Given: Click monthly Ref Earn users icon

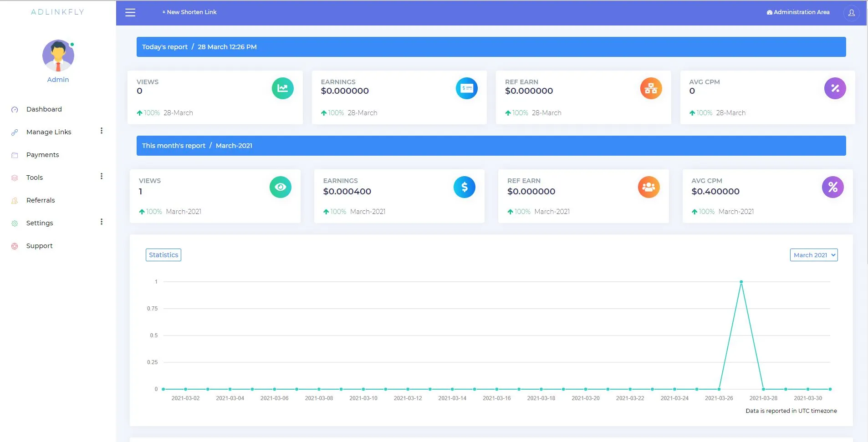Looking at the screenshot, I should pyautogui.click(x=648, y=187).
